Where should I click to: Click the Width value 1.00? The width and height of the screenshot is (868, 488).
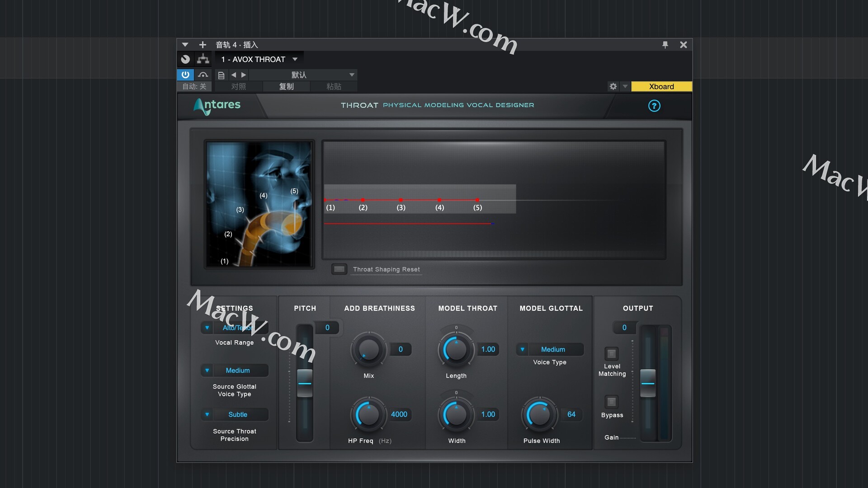(488, 414)
